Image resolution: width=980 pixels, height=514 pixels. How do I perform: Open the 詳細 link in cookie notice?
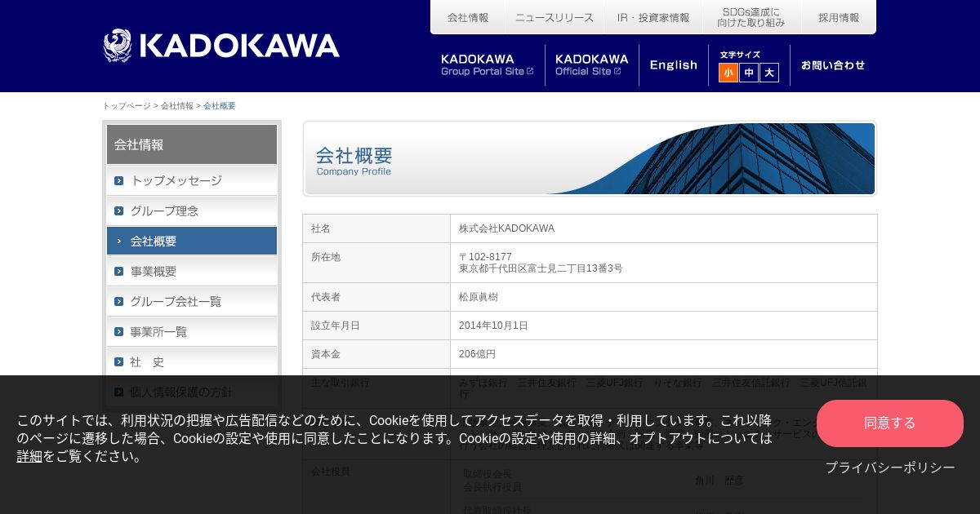29,456
